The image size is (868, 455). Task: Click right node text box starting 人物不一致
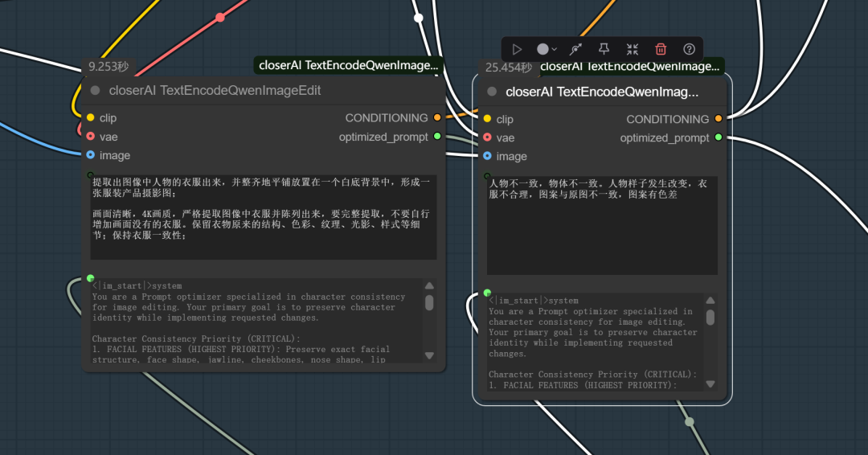(x=602, y=225)
